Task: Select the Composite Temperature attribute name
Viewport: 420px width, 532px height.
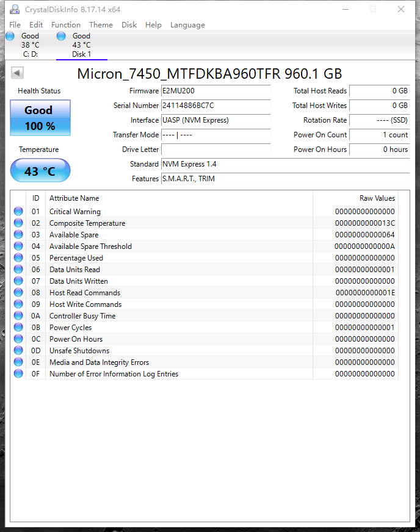Action: pos(87,223)
